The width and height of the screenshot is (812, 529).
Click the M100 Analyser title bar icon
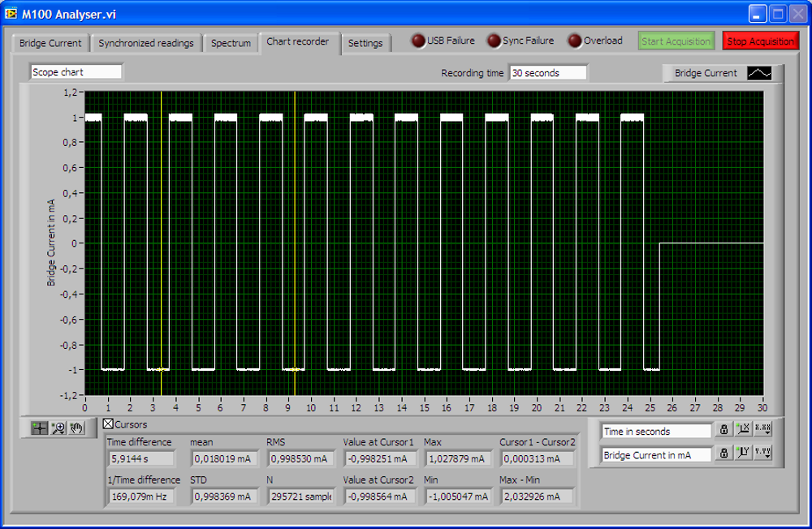pyautogui.click(x=13, y=12)
